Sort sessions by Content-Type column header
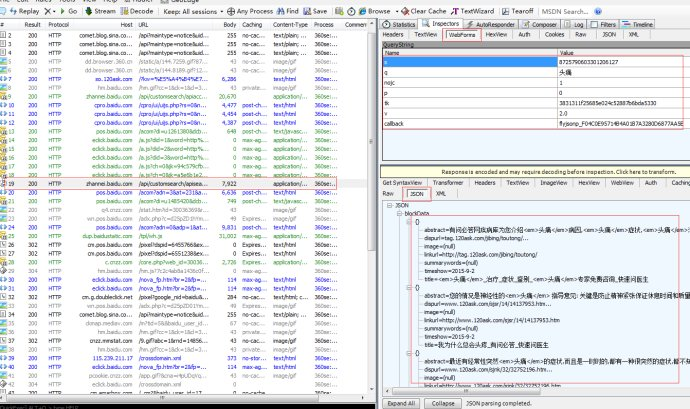The width and height of the screenshot is (690, 409). coord(290,25)
